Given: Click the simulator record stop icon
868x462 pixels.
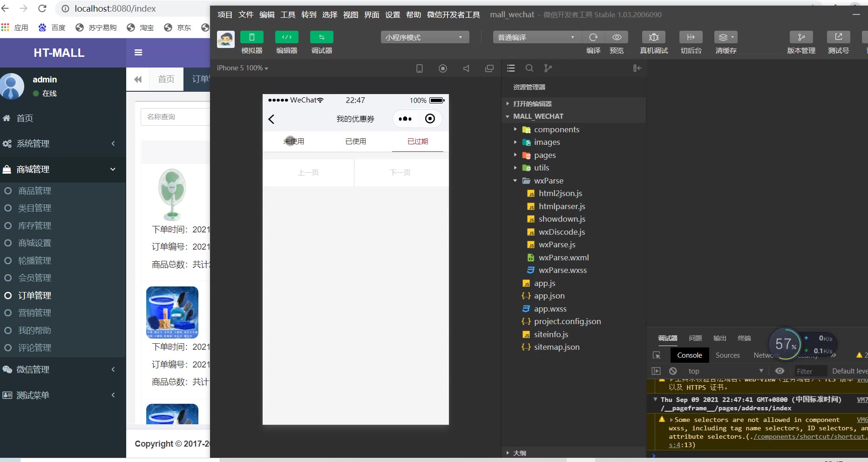Looking at the screenshot, I should (443, 68).
